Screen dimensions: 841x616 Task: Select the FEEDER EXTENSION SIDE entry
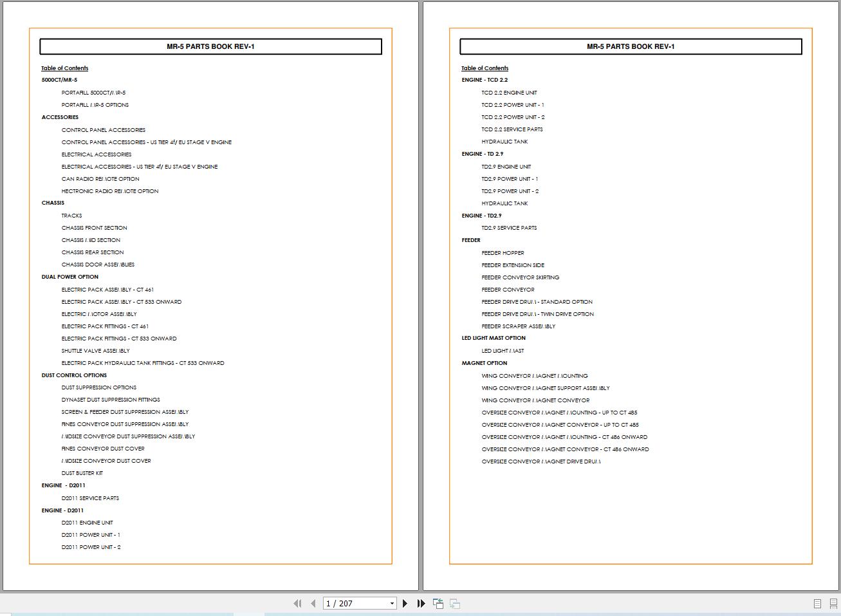[x=513, y=265]
